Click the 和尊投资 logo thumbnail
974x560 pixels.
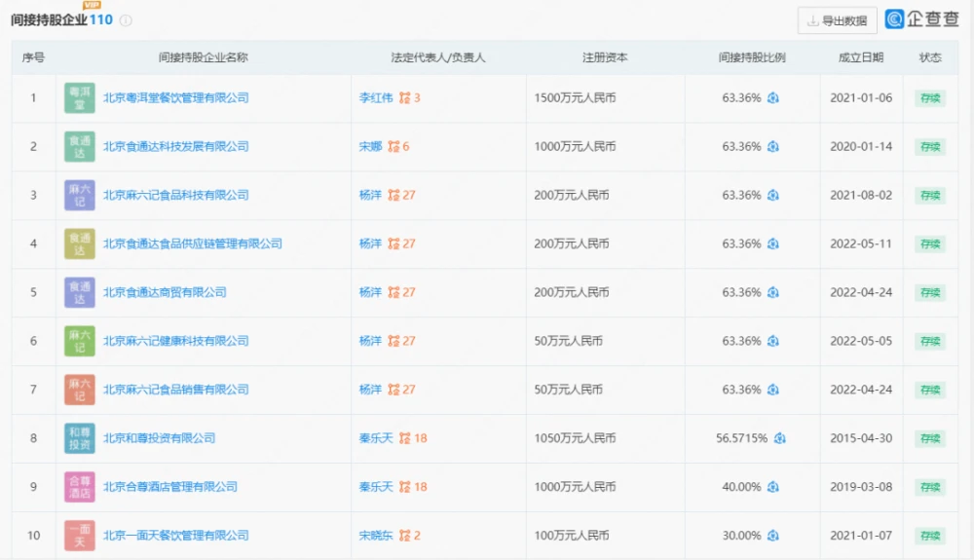(x=80, y=438)
